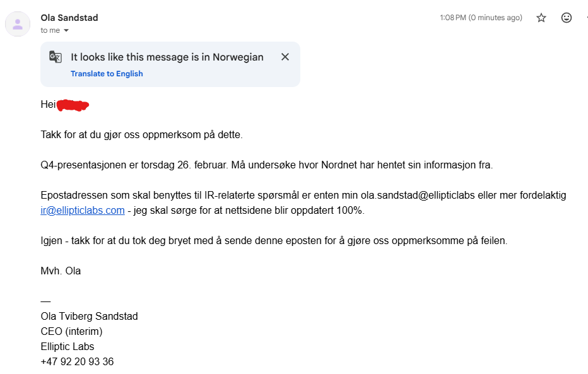Viewport: 588px width, 374px height.
Task: Click the red redacted name after 'Hei'
Action: pyautogui.click(x=73, y=105)
